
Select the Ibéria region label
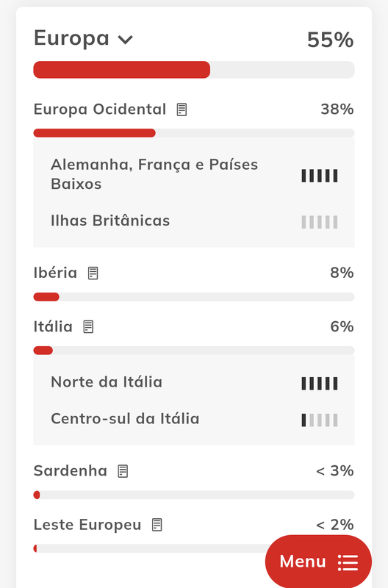coord(55,273)
